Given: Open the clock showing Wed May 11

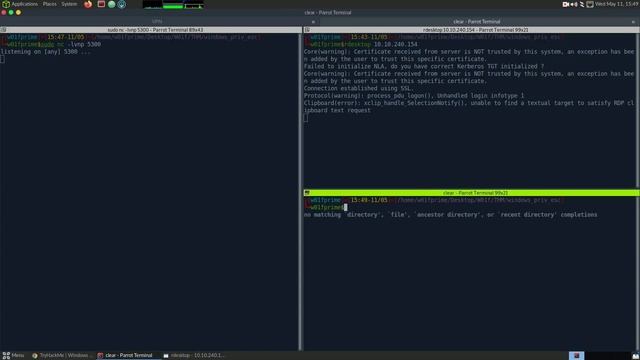Looking at the screenshot, I should tap(616, 4).
